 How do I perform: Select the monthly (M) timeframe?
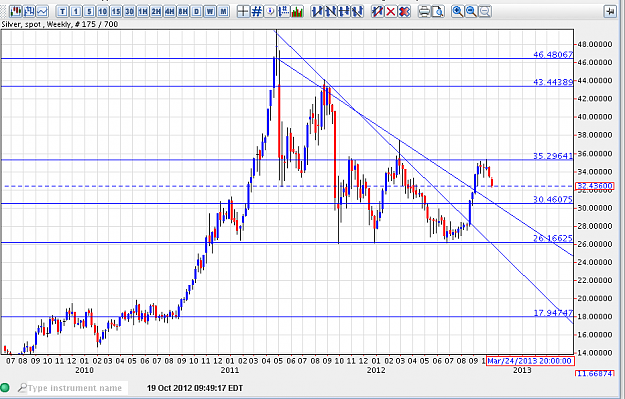(x=224, y=12)
